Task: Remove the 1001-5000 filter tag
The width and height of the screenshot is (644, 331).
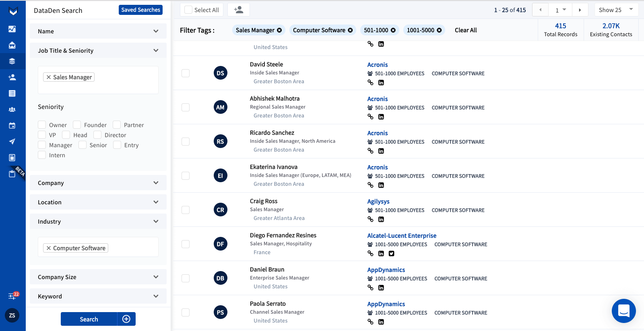Action: coord(439,30)
